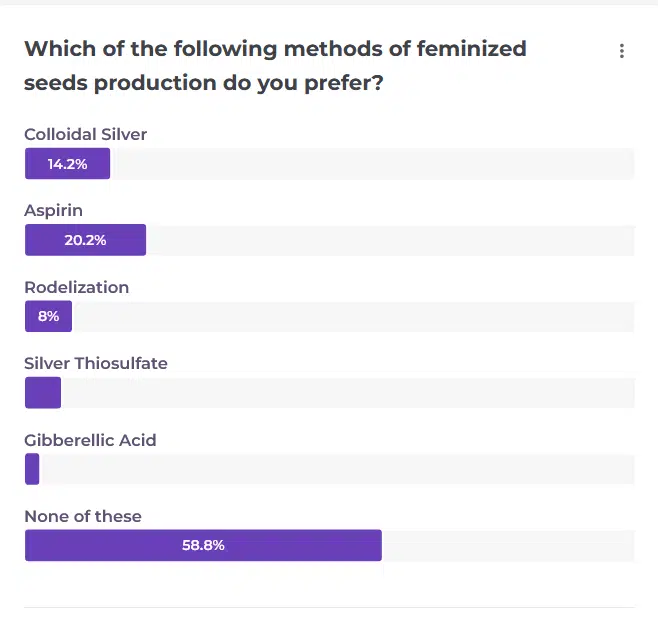
Task: Click empty gray track of Gibberellic Acid bar
Action: tap(335, 469)
